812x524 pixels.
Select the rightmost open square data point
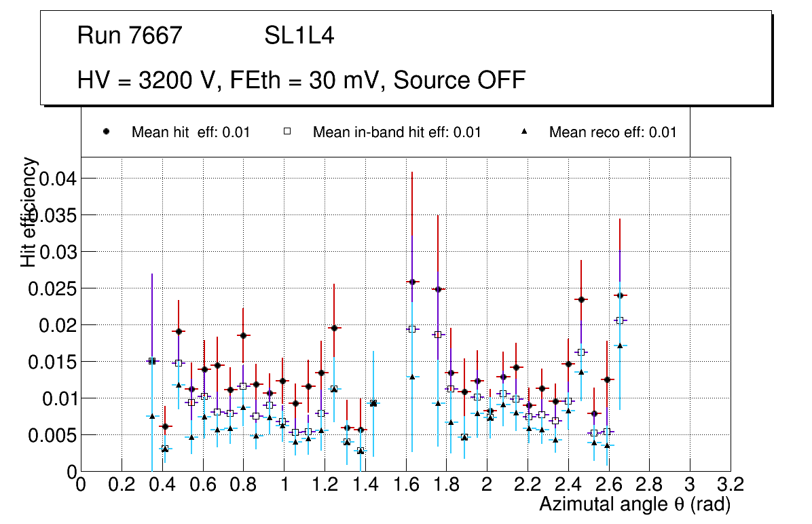[619, 320]
